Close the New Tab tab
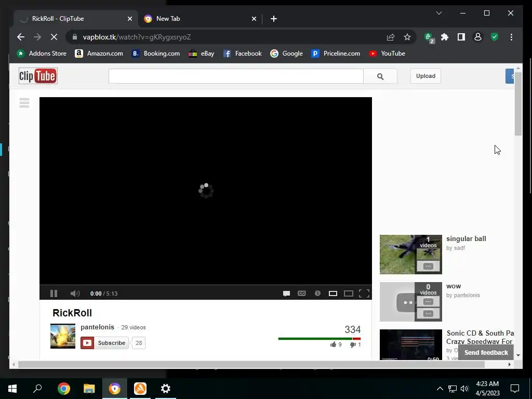532x399 pixels. tap(254, 19)
